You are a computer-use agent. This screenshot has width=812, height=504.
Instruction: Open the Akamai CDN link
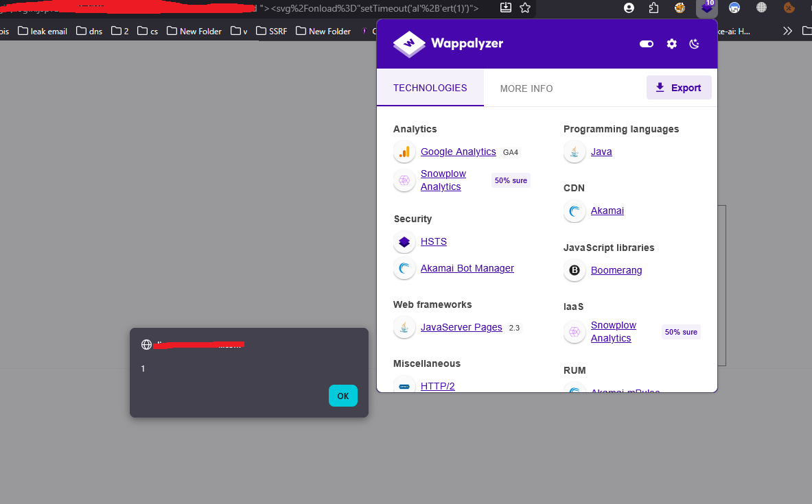[x=607, y=211]
